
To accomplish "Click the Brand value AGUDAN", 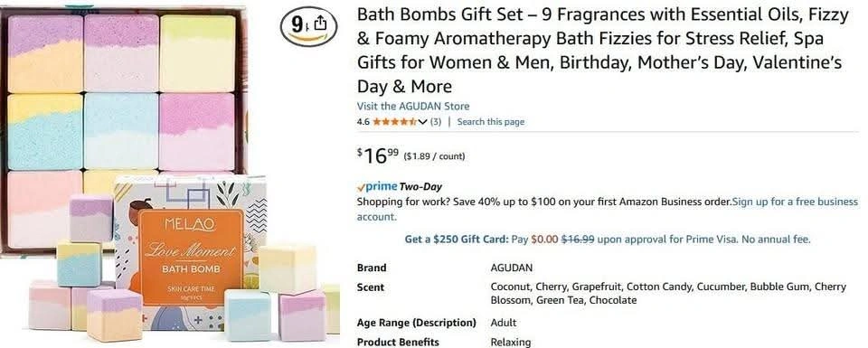I will coord(512,268).
